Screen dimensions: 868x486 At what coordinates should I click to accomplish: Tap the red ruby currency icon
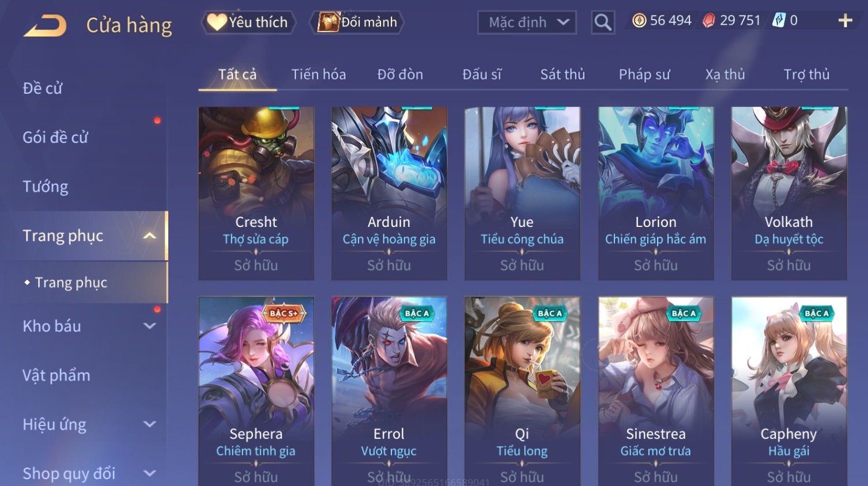(x=709, y=21)
